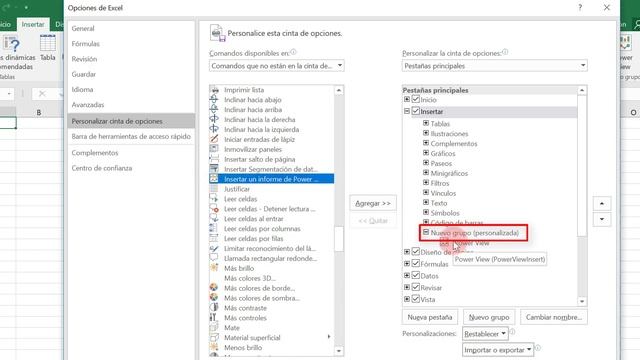Click the Nuevo grupo button
The image size is (640, 360).
[489, 317]
